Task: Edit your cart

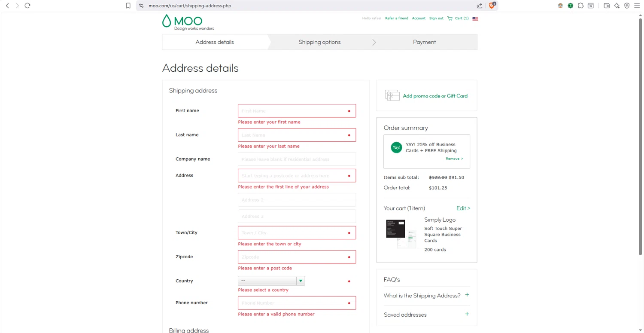Action: click(x=463, y=208)
